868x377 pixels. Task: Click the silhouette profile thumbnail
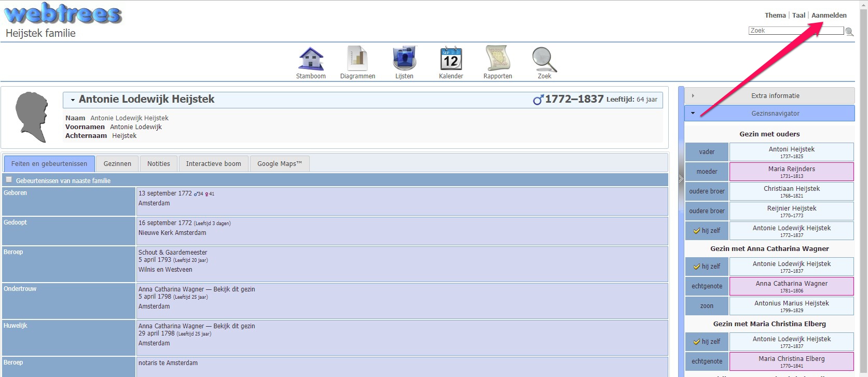pos(32,117)
